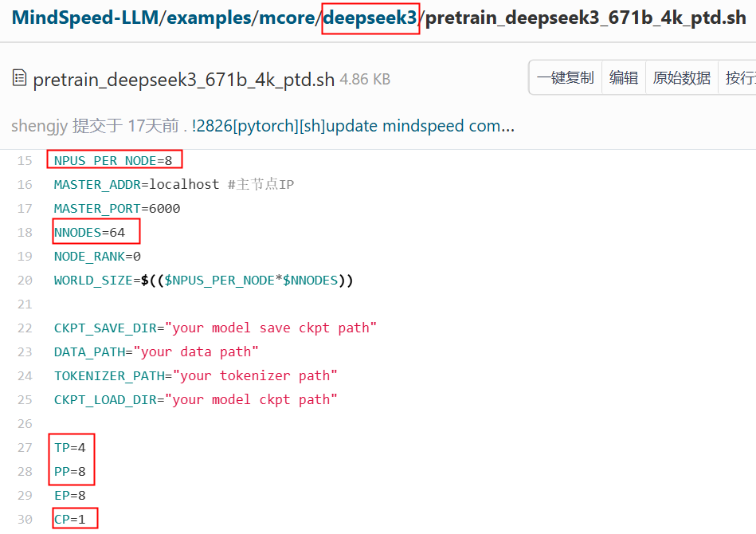The image size is (756, 534).
Task: Click the MASTER_PORT=6000 code line
Action: [117, 208]
